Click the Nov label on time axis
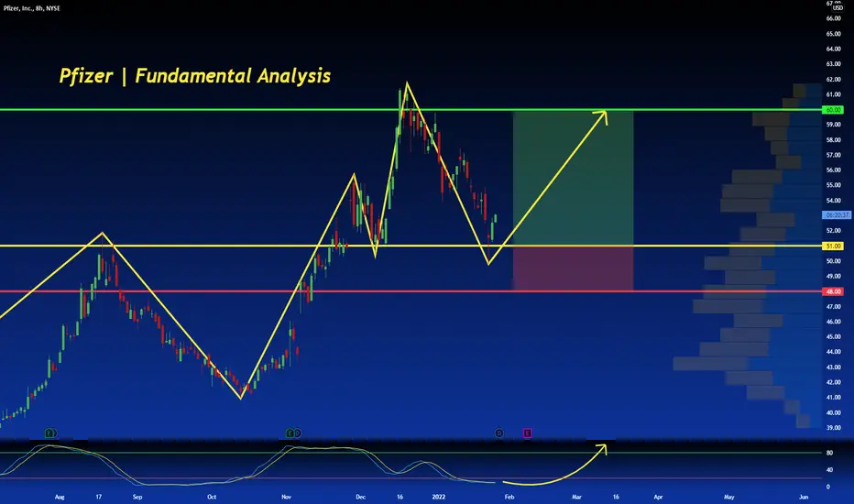Viewport: 854px width, 504px height. click(x=287, y=497)
